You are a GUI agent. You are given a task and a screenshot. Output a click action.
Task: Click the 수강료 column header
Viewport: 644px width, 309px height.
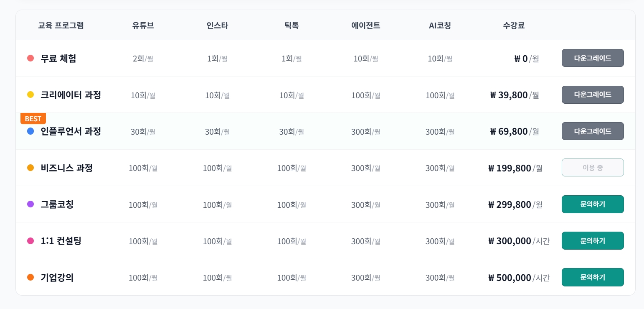514,26
